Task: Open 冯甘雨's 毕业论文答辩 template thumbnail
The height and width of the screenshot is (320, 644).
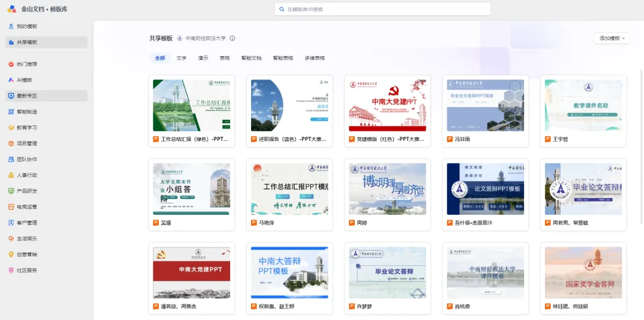Action: 485,105
